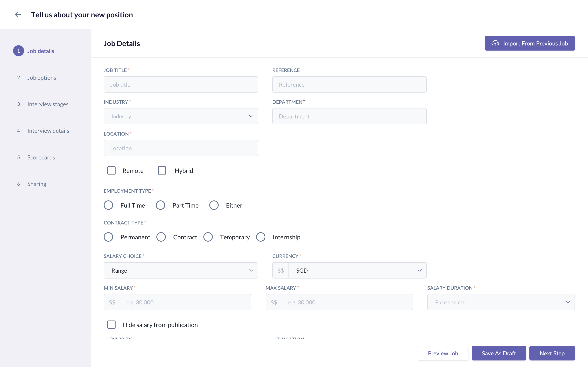The width and height of the screenshot is (588, 367).
Task: Click the Preview Job button
Action: [443, 353]
